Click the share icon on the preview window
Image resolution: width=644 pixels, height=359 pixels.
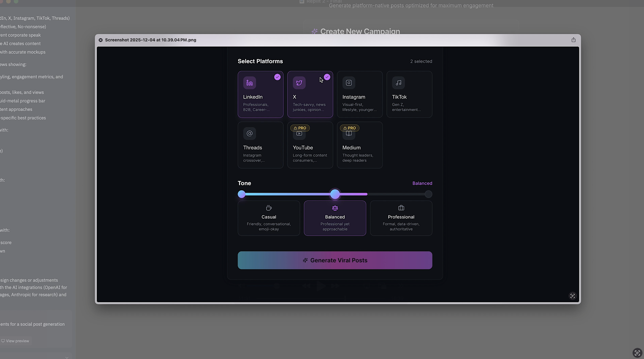point(573,40)
